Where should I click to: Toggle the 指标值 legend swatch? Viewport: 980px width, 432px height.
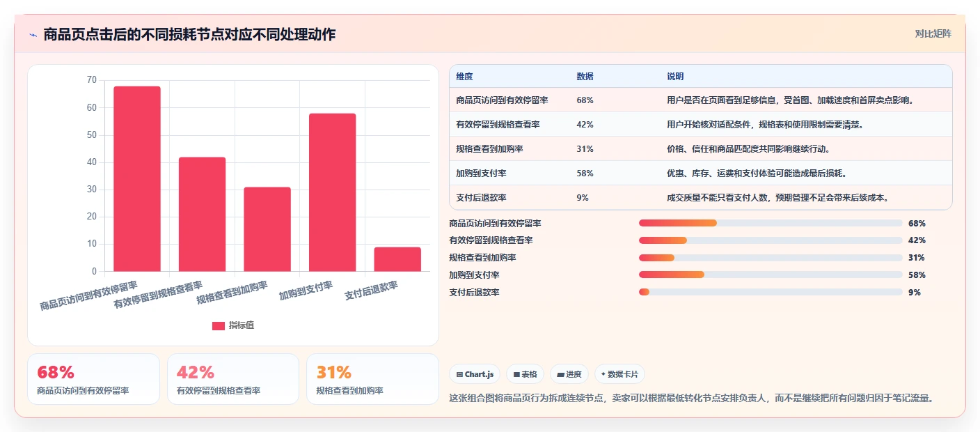(219, 325)
